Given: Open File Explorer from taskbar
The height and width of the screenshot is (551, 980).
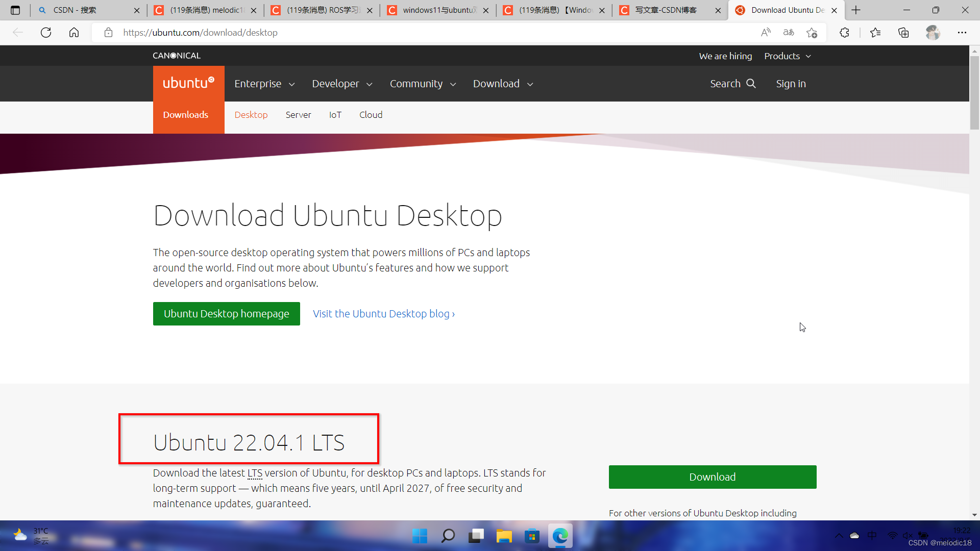Looking at the screenshot, I should (x=504, y=536).
